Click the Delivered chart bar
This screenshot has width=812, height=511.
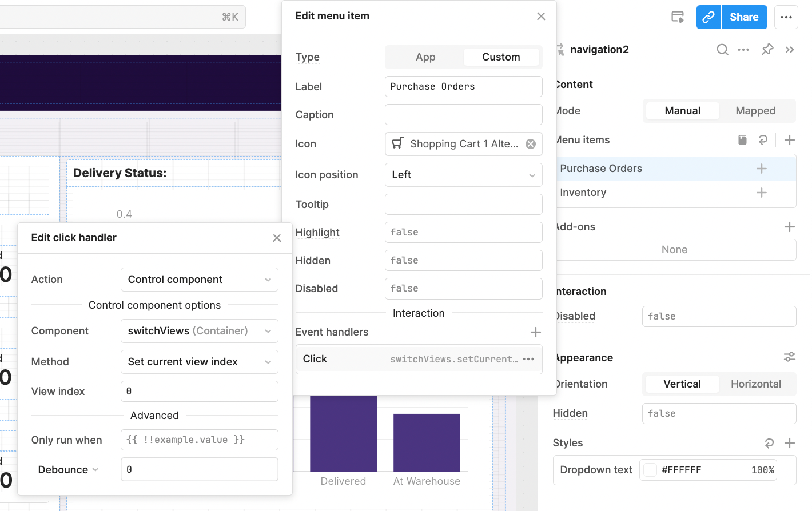coord(343,433)
